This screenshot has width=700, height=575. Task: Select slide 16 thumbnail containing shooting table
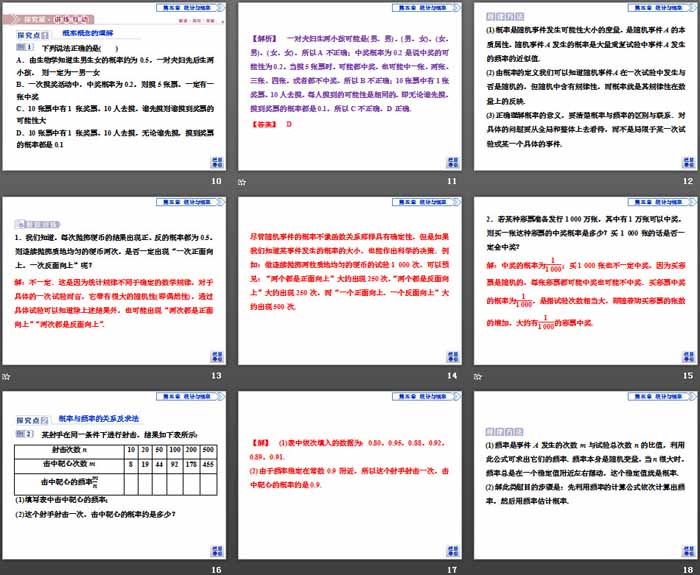(x=114, y=475)
